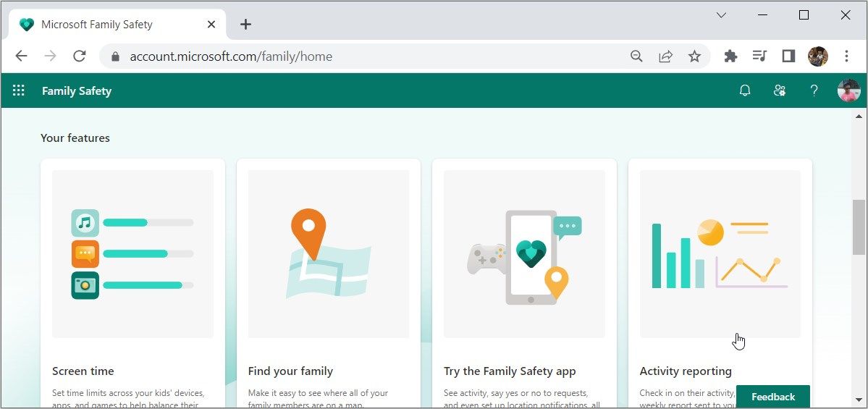Open Chrome extensions puzzle icon
This screenshot has height=409, width=868.
(x=730, y=56)
